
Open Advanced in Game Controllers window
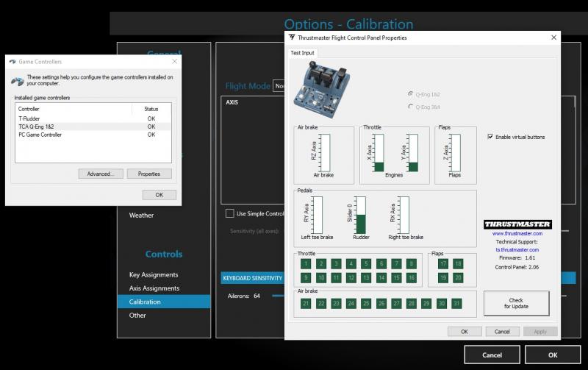pos(101,174)
